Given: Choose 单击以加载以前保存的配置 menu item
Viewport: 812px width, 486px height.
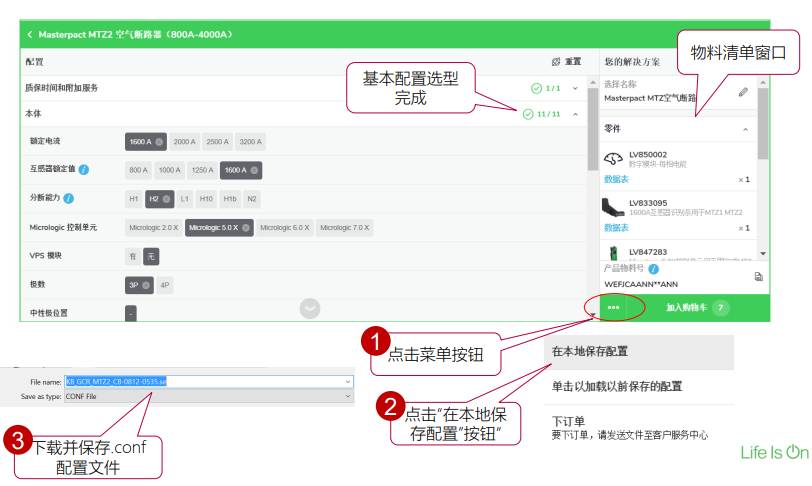Looking at the screenshot, I should (617, 386).
